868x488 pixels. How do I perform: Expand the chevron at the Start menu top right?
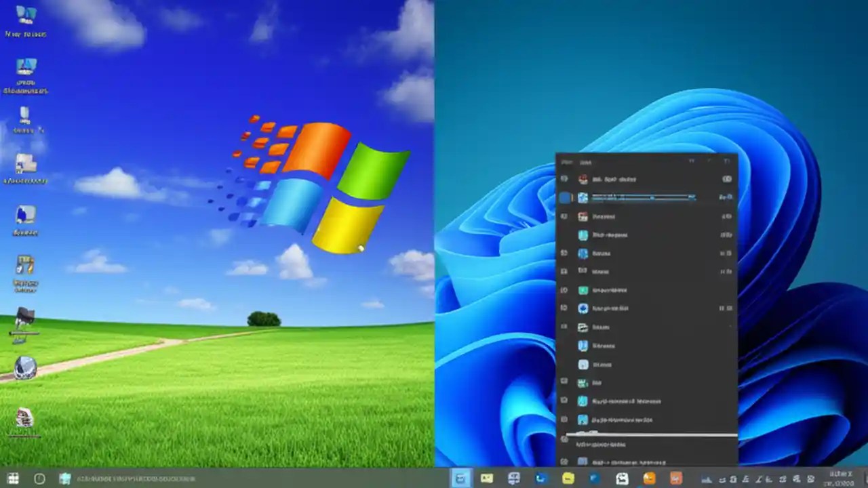[726, 163]
